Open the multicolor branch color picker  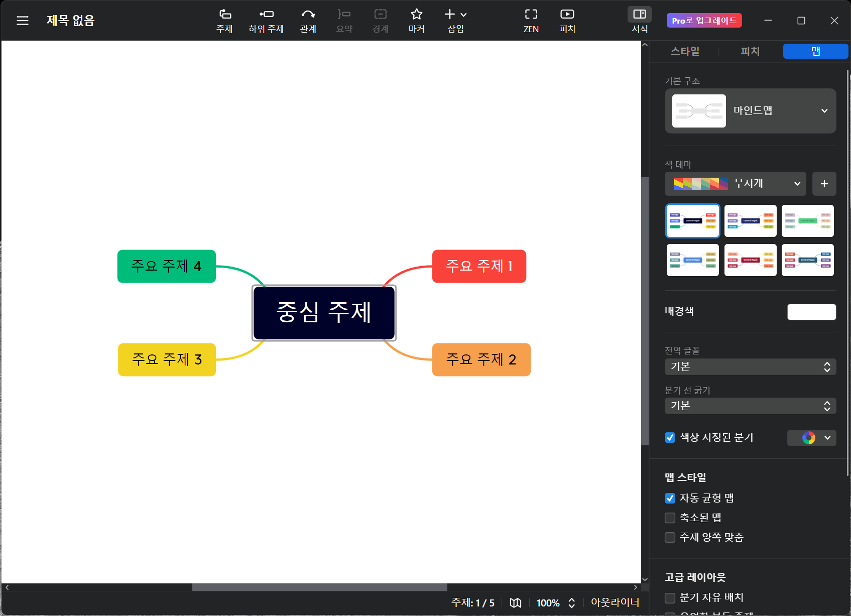coord(812,438)
